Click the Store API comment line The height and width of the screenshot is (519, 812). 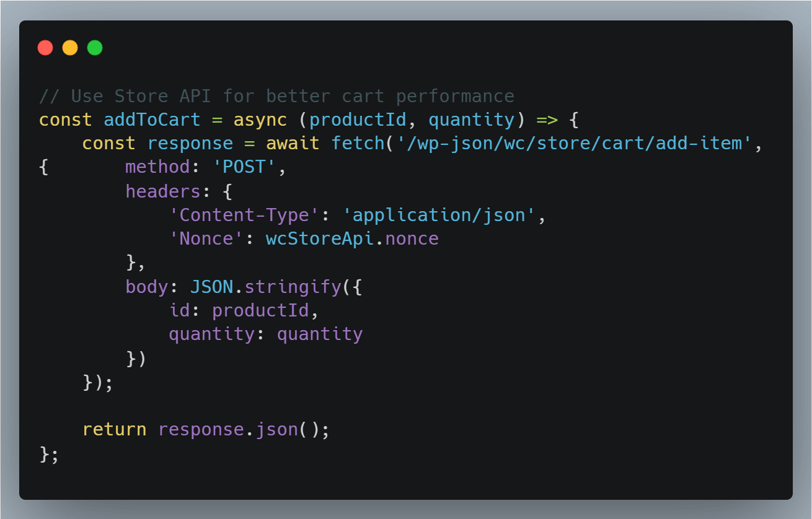point(276,96)
